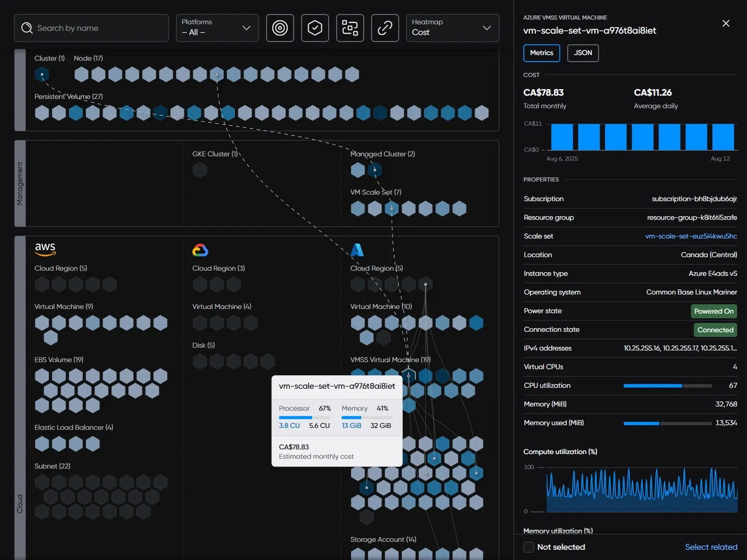The width and height of the screenshot is (747, 560).
Task: Click the Azure provider logo
Action: coord(357,250)
